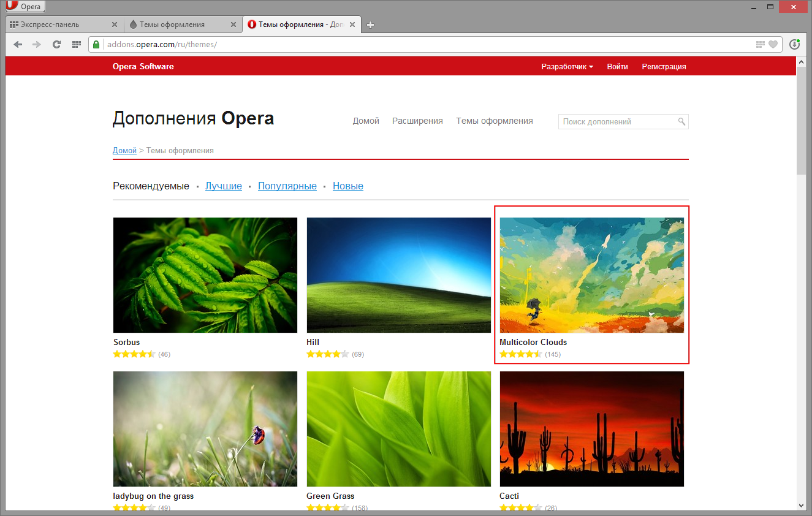Click the Green Grass title text
Image resolution: width=812 pixels, height=516 pixels.
tap(330, 496)
